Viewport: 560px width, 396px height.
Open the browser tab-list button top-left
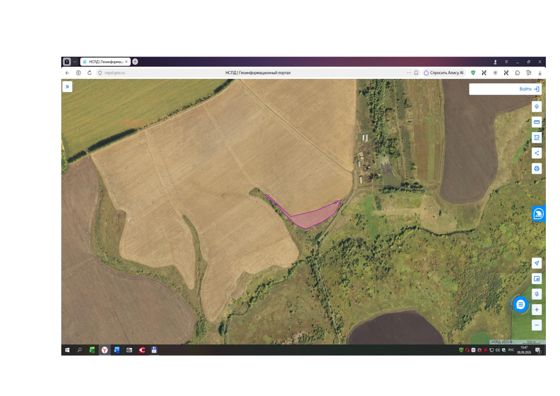tap(67, 62)
